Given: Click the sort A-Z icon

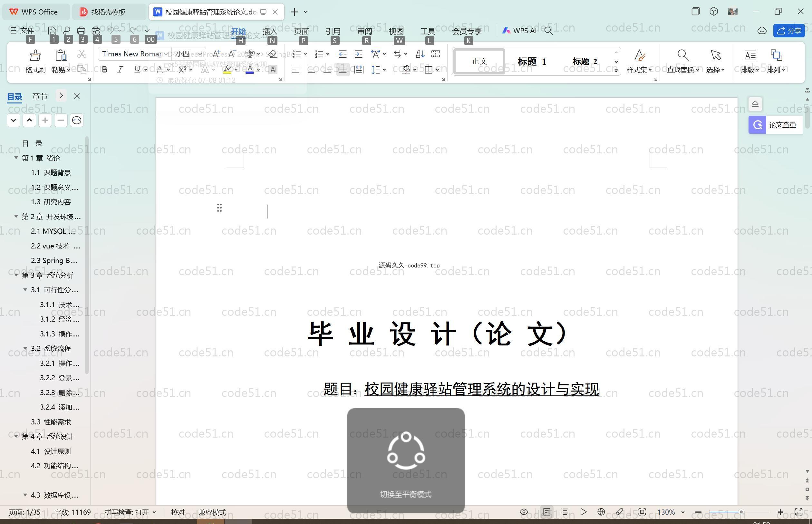Looking at the screenshot, I should click(x=420, y=54).
